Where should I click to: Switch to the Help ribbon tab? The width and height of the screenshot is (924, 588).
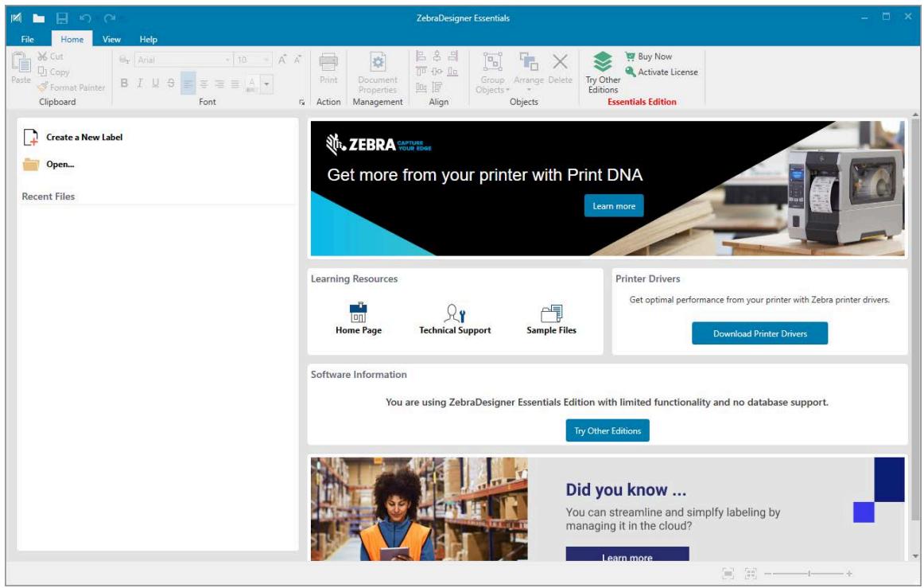[x=148, y=39]
